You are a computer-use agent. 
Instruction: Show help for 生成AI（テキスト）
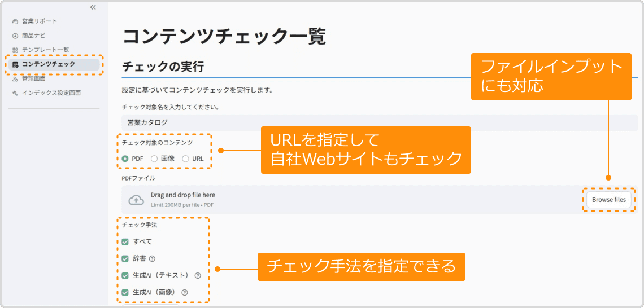click(x=198, y=276)
